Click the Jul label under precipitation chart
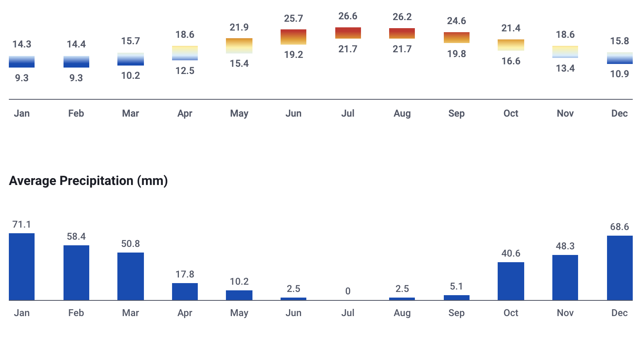 point(348,313)
